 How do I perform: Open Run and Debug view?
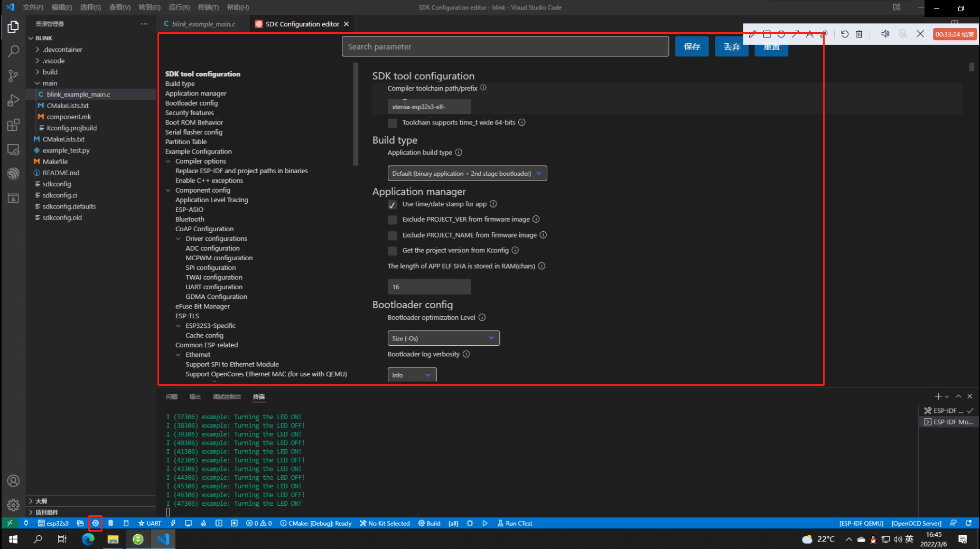point(13,100)
